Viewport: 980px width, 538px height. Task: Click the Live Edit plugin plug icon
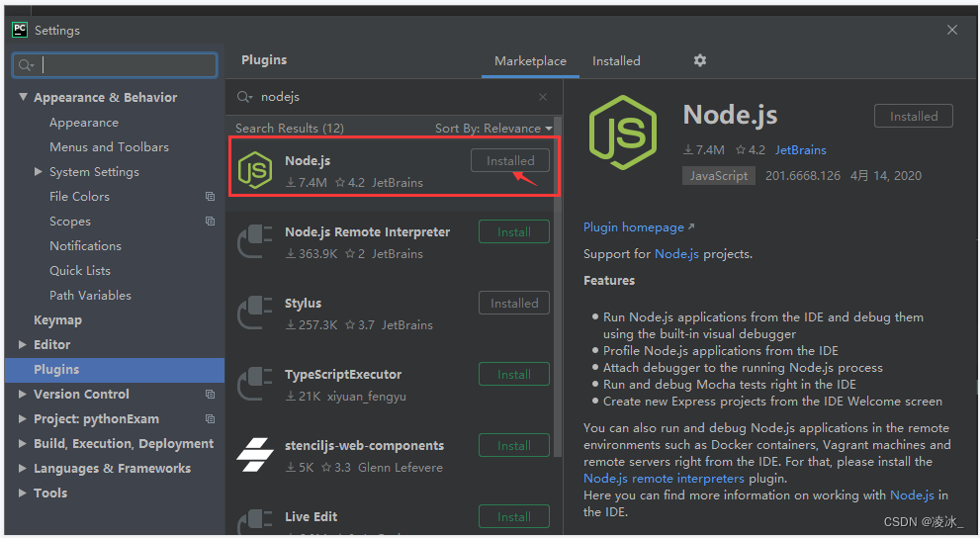click(x=255, y=522)
